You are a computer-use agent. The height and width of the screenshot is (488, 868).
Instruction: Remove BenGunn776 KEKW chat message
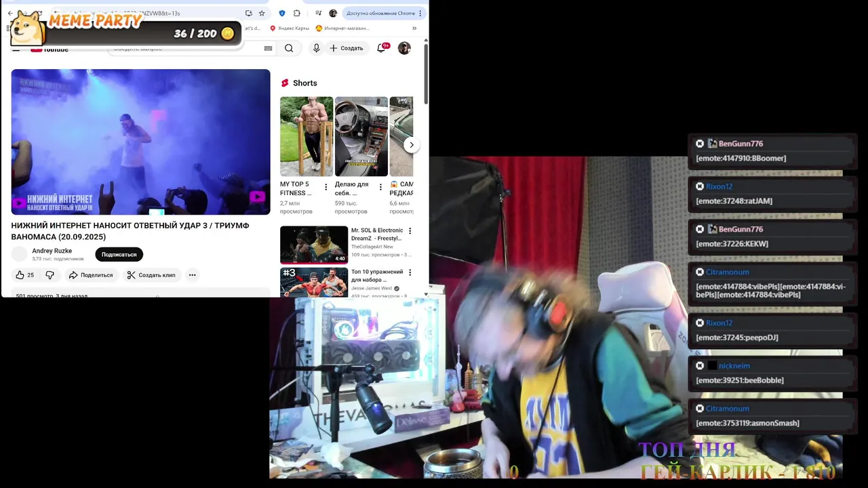click(700, 229)
